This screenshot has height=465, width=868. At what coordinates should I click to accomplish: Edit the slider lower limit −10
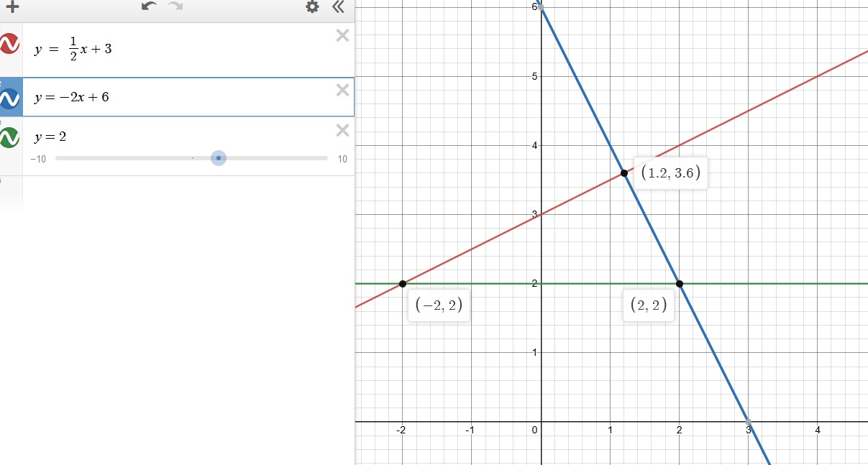pos(38,160)
